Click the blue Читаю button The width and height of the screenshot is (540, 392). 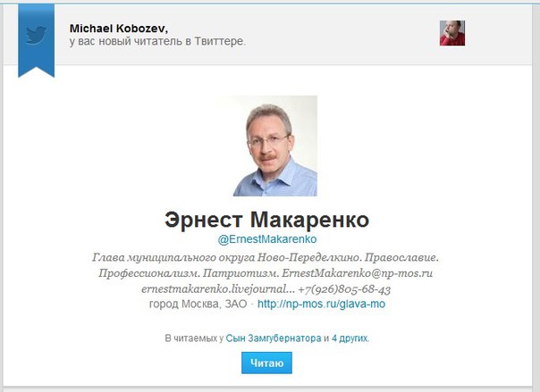point(266,363)
